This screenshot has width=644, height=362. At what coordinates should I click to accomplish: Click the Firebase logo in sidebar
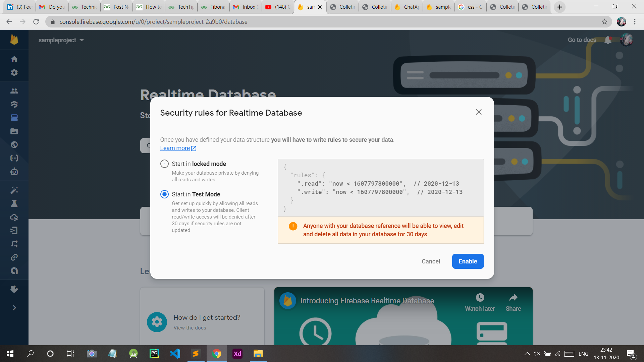click(x=14, y=40)
